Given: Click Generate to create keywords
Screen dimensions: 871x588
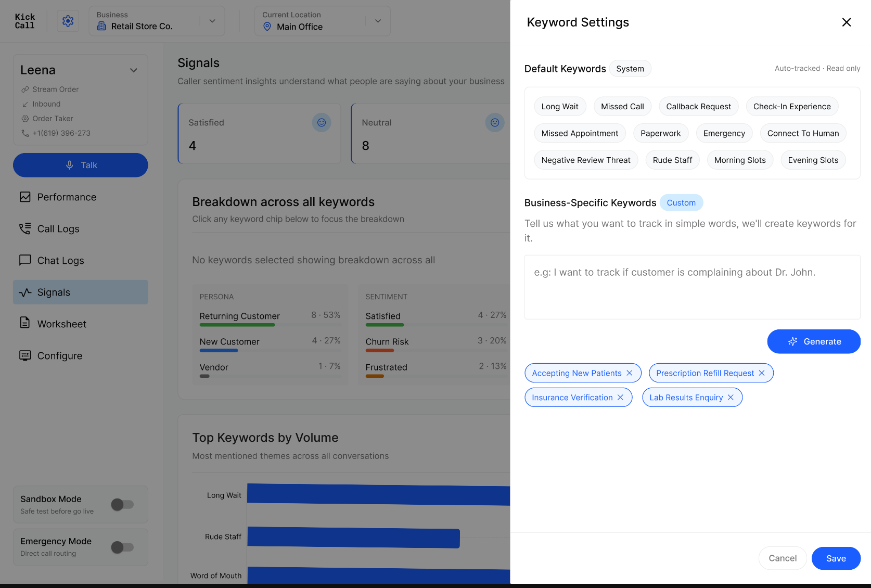Looking at the screenshot, I should (x=814, y=341).
